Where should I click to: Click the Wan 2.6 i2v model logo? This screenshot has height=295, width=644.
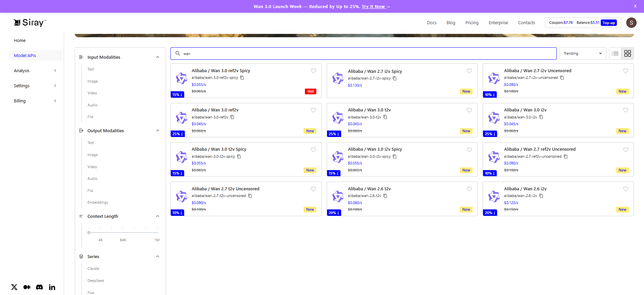(x=494, y=196)
